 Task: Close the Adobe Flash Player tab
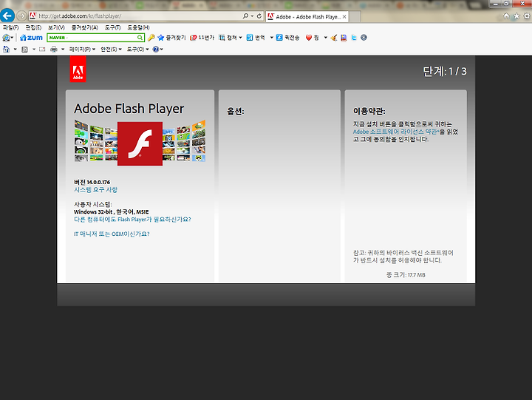pyautogui.click(x=344, y=17)
